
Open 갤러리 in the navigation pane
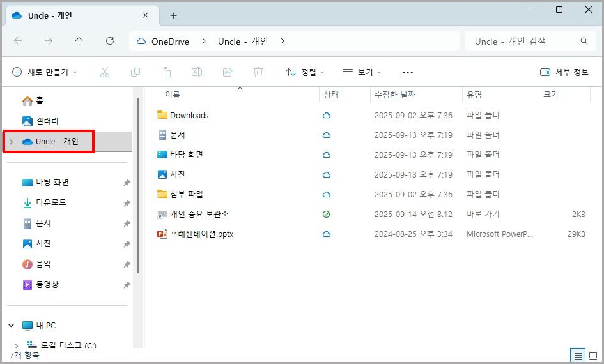pos(40,121)
